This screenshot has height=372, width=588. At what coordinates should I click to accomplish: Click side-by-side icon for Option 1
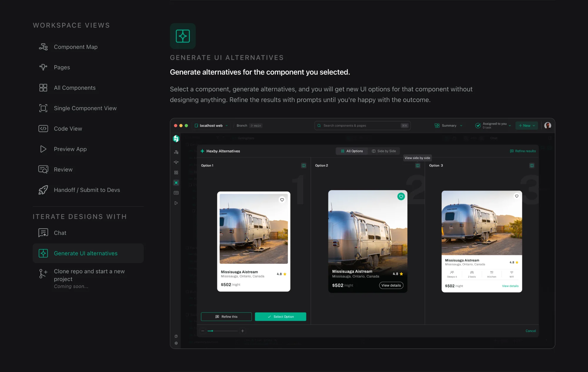tap(304, 165)
